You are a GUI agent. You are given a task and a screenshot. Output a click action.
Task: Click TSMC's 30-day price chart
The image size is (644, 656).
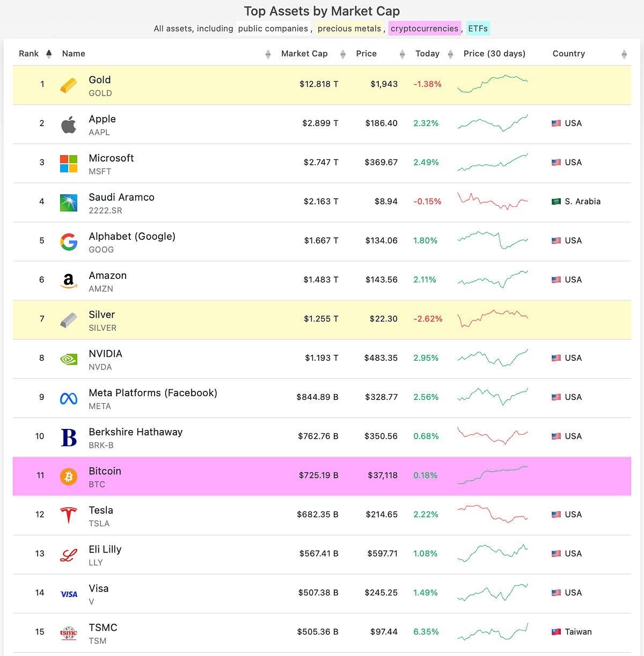pyautogui.click(x=493, y=632)
